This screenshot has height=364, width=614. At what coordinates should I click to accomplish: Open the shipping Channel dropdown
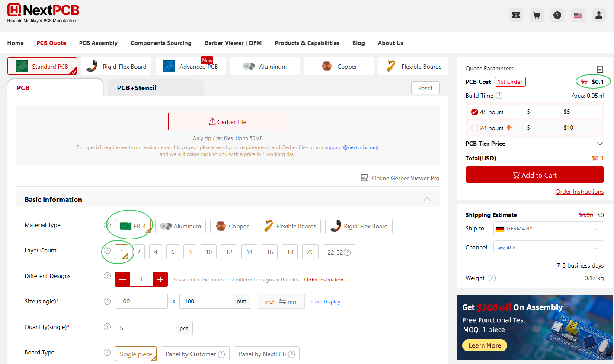point(548,248)
